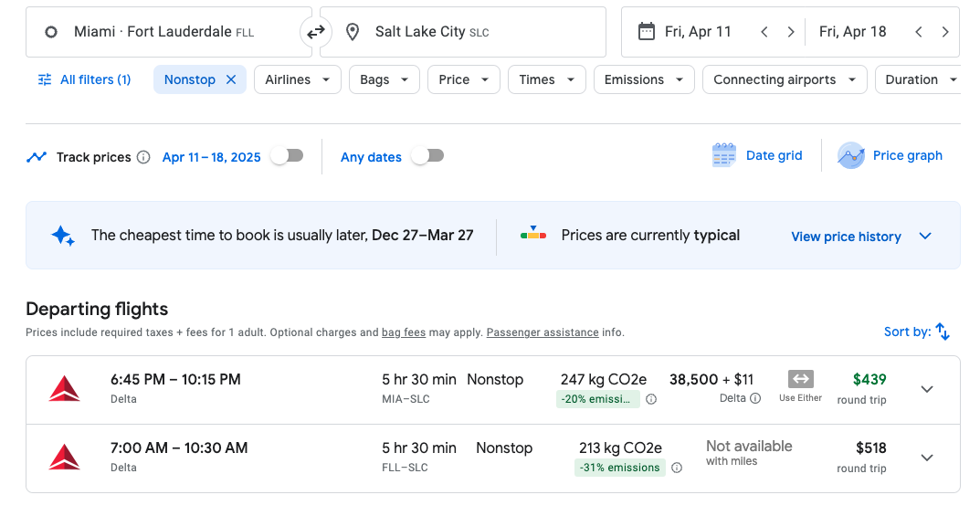The width and height of the screenshot is (980, 516).
Task: Click the Use Either arrows icon
Action: [x=801, y=379]
